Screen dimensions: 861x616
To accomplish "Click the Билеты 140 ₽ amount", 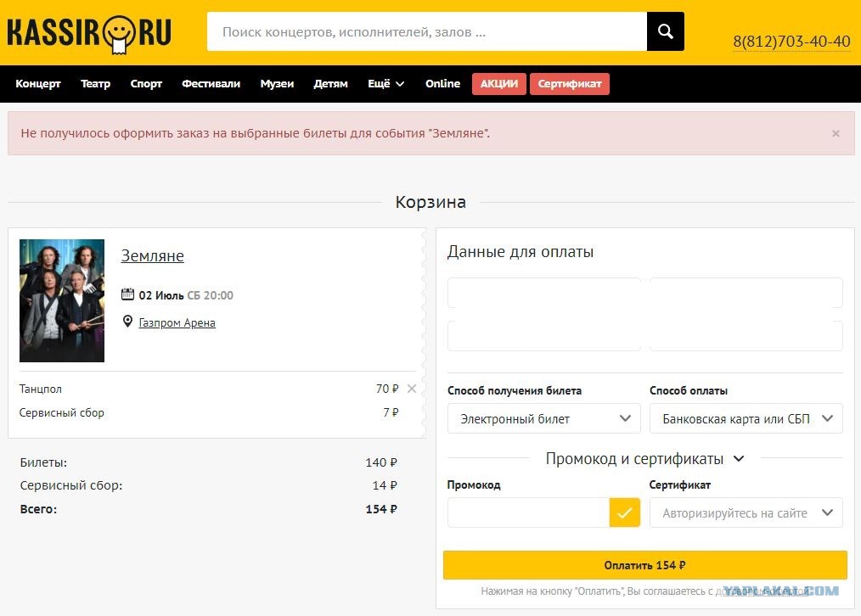I will coord(381,462).
